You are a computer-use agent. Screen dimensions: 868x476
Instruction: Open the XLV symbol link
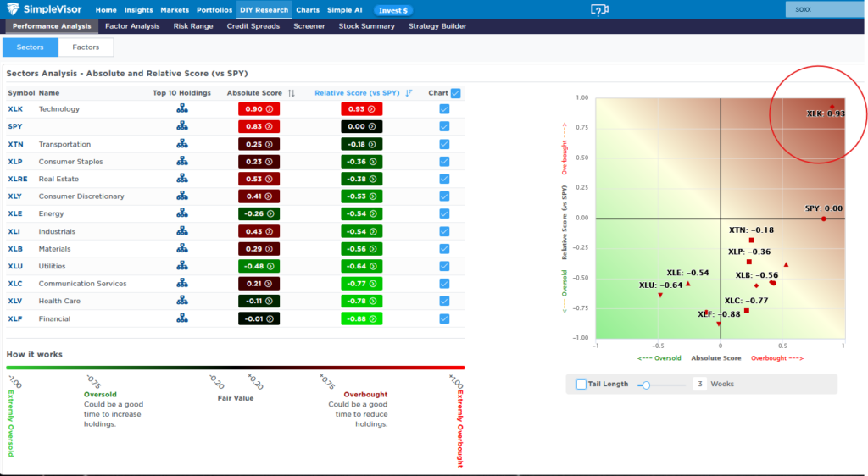coord(15,301)
